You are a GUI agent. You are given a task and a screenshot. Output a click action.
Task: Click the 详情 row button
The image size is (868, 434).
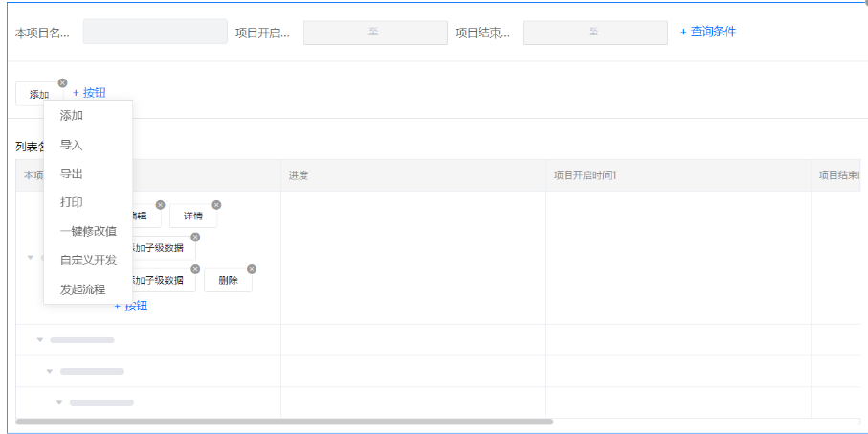193,217
